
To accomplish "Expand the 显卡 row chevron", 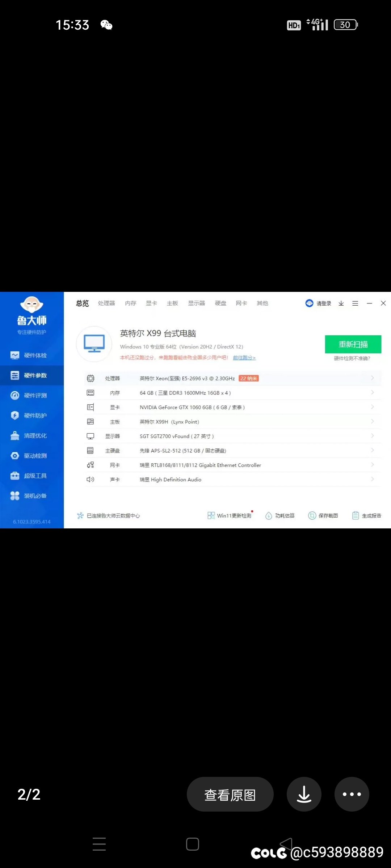I will [372, 407].
